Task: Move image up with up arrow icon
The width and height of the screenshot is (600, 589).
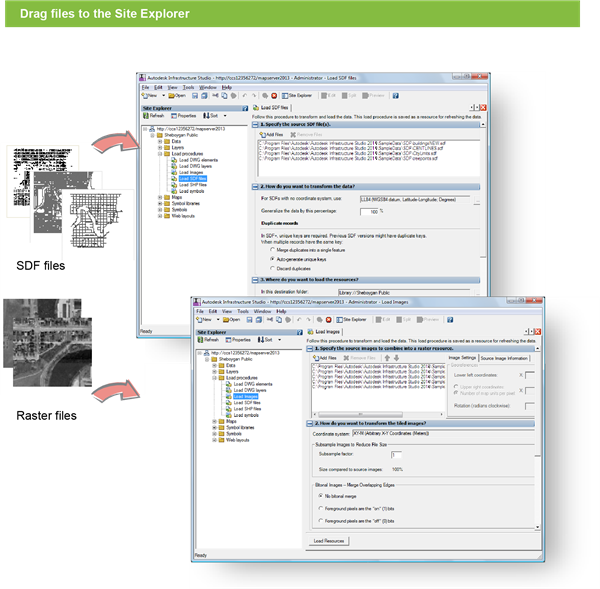Action: [387, 358]
